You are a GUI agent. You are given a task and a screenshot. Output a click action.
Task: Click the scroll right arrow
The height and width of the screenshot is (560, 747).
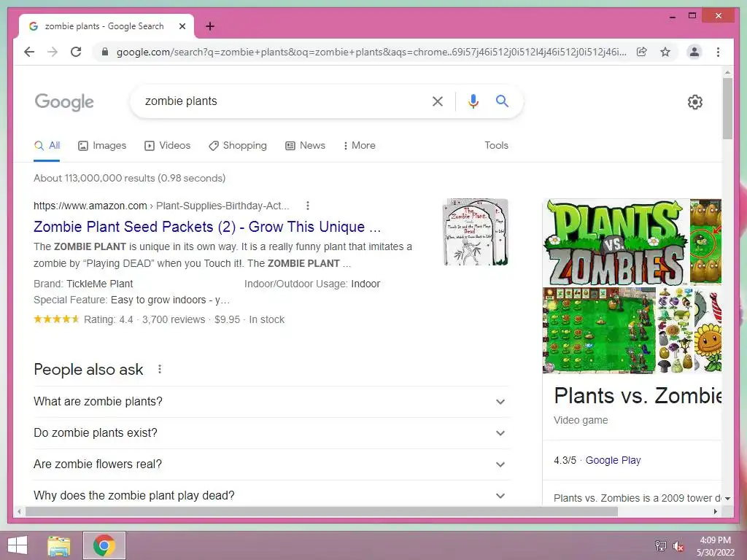pos(716,511)
